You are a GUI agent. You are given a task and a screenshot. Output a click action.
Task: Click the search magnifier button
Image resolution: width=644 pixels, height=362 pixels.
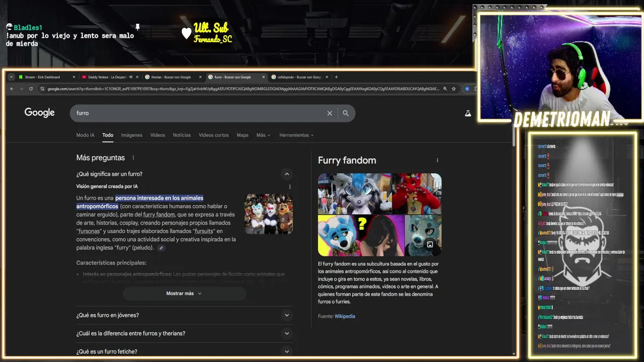pyautogui.click(x=346, y=113)
